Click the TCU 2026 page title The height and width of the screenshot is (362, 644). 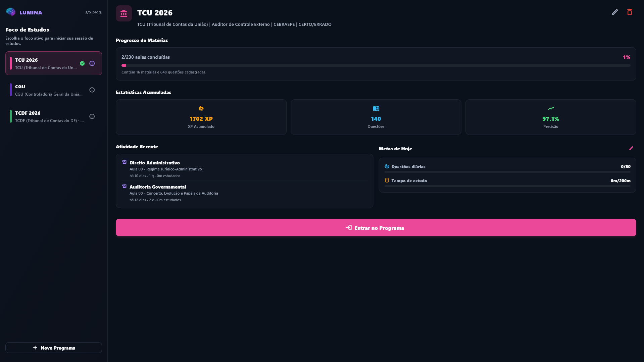[x=155, y=13]
